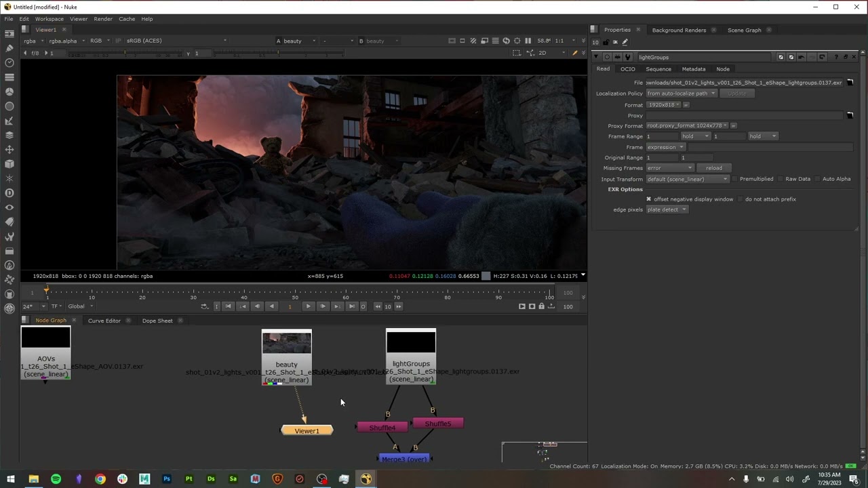This screenshot has height=488, width=868.
Task: Open the rgba.alpha channel dropdown
Action: [65, 41]
